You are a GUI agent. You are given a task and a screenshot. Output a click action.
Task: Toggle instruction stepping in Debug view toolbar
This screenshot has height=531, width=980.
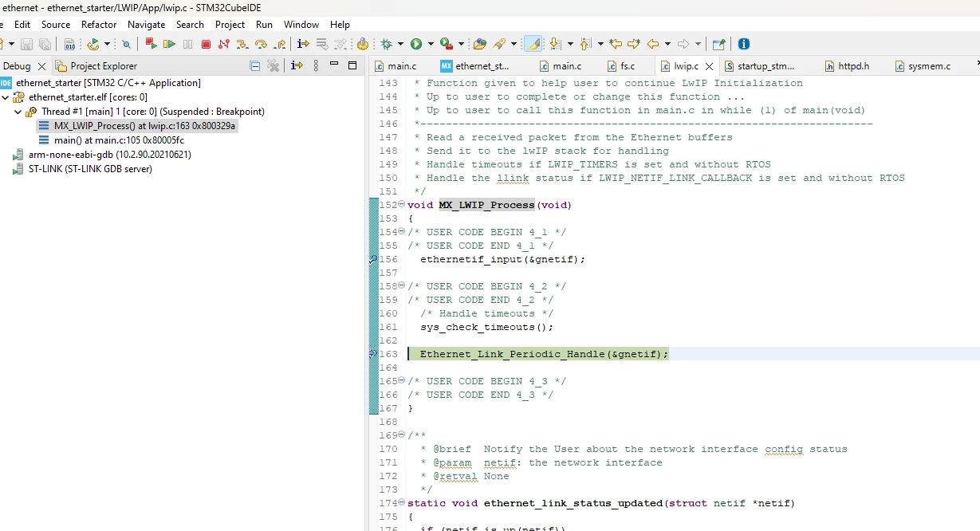tap(297, 65)
